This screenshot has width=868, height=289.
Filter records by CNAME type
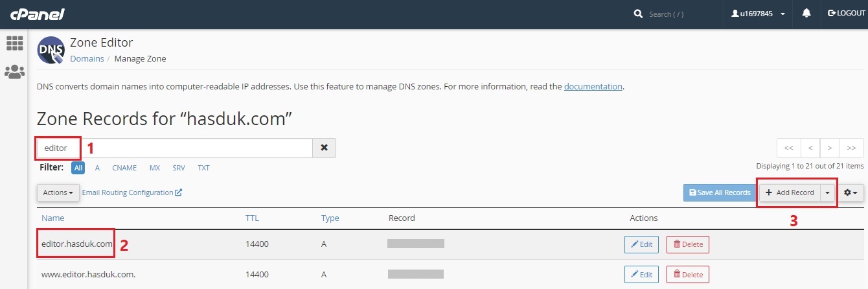[124, 168]
